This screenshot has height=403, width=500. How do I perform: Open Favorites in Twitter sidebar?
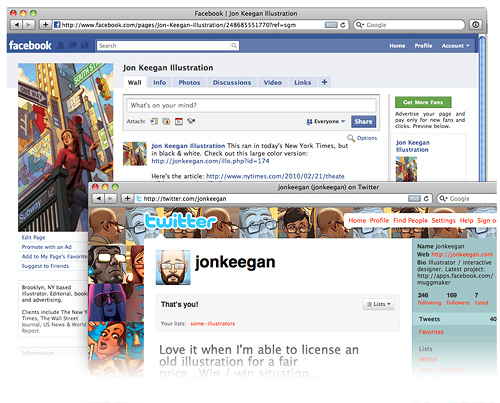pos(431,332)
